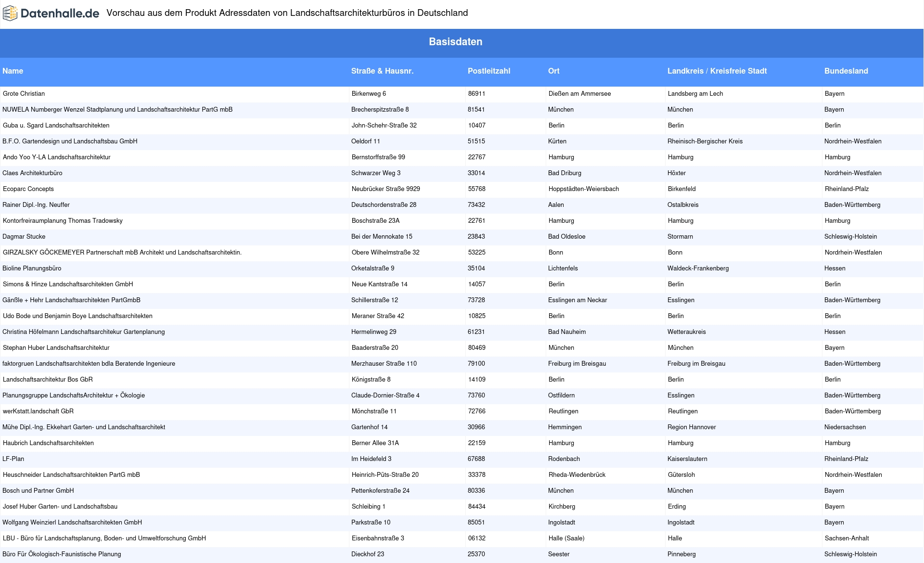
Task: Click district Landsberg am Lech
Action: point(695,94)
